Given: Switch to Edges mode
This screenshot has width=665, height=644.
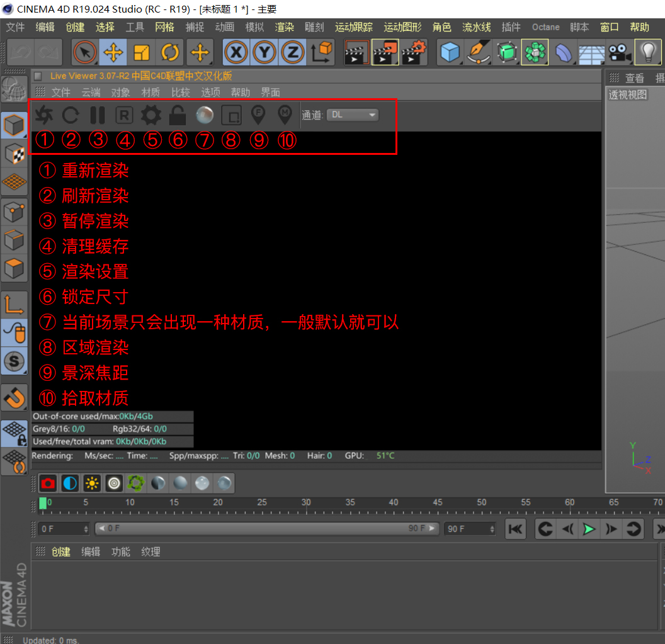Looking at the screenshot, I should point(14,240).
